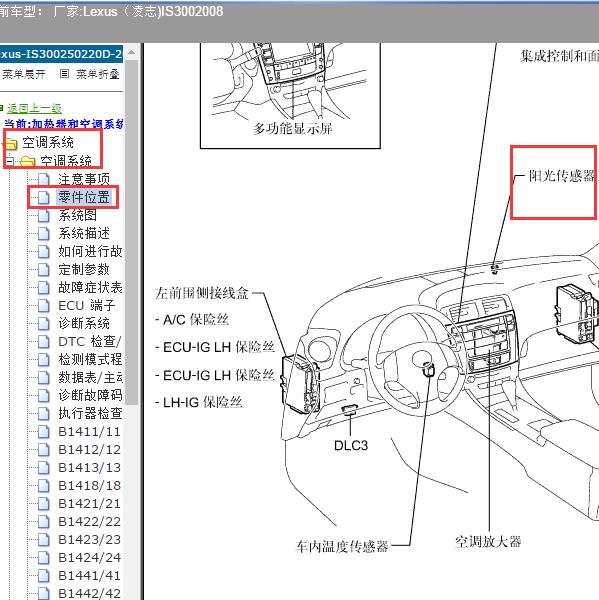Open the 诊断故障码 entry
Image resolution: width=599 pixels, height=600 pixels.
90,395
